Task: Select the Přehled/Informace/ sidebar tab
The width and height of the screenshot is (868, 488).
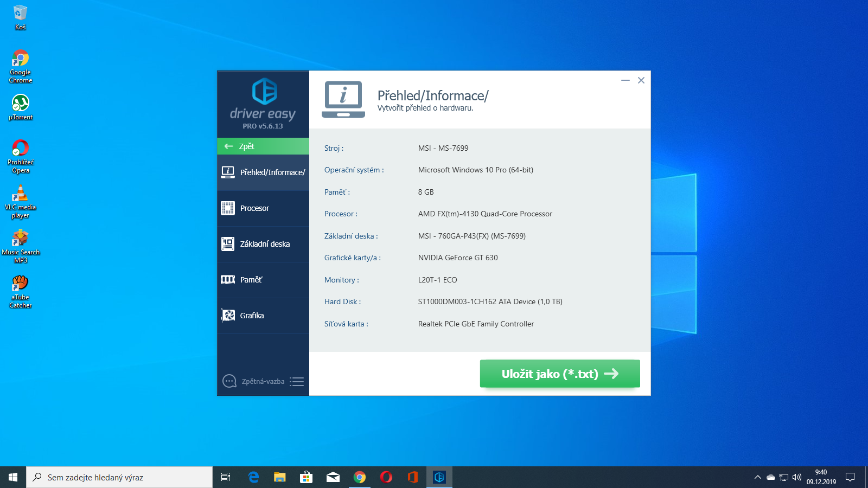Action: [263, 172]
